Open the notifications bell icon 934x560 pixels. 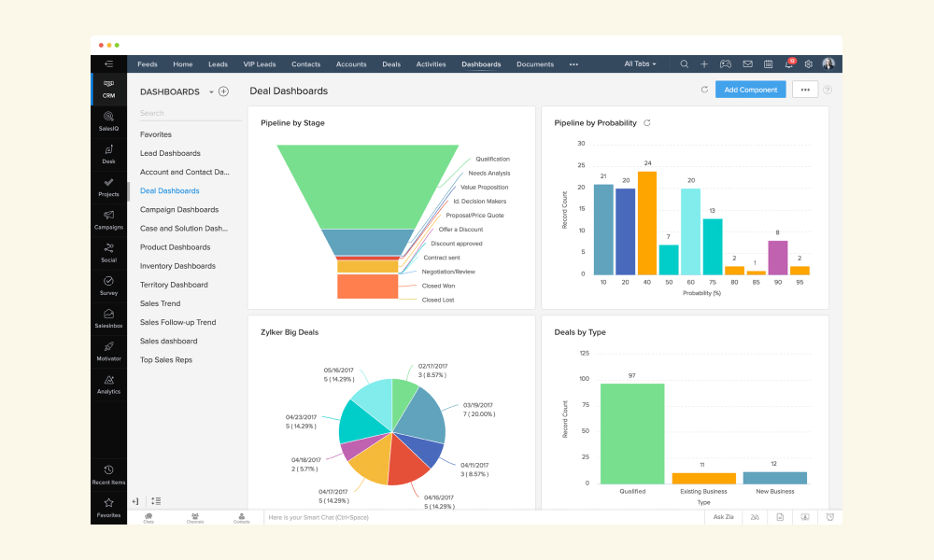point(789,63)
